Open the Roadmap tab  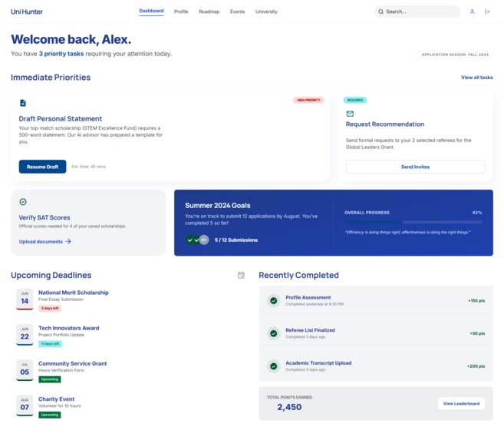[209, 12]
